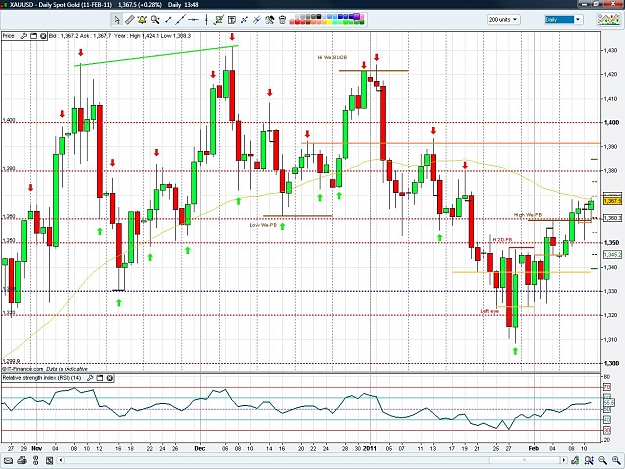Click the 'H 2D PB' chart annotation
Screen dimensions: 625x469
tap(502, 239)
